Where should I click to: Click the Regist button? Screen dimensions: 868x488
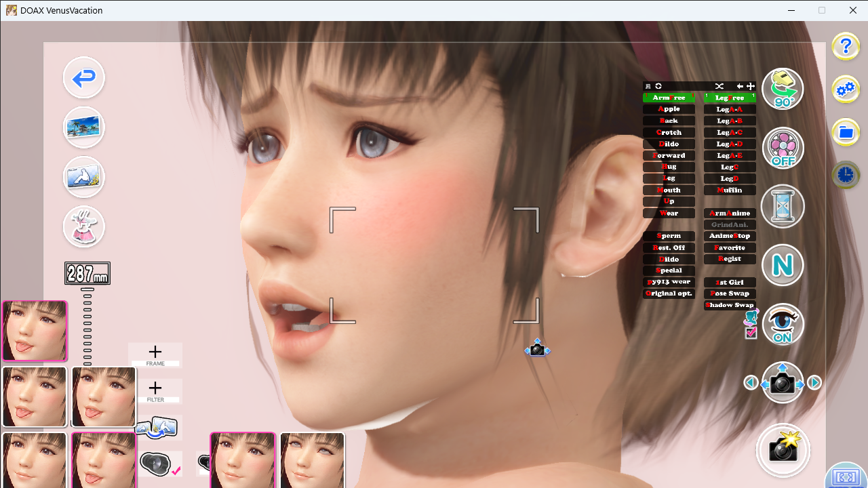point(730,259)
